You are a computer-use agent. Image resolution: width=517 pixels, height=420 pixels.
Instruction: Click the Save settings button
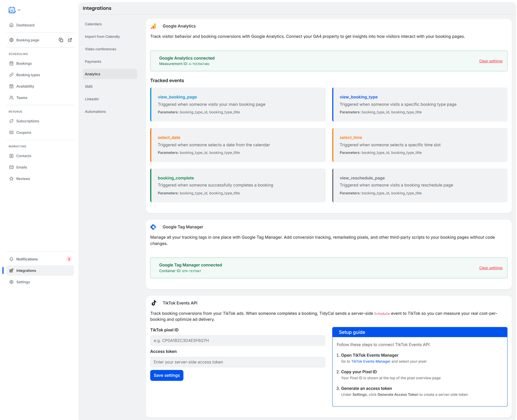pos(167,375)
